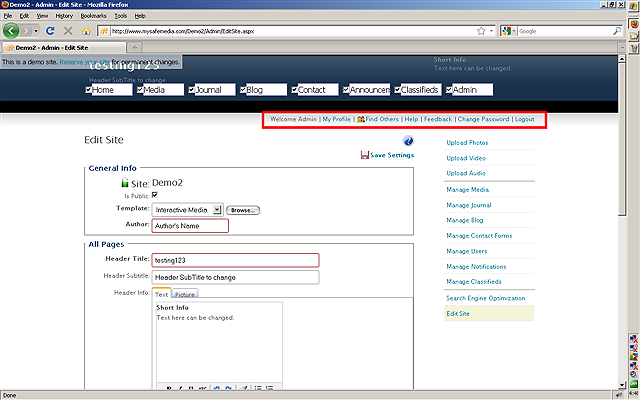Uncheck the Blog navigation checkbox
This screenshot has height=400, width=640.
(243, 90)
